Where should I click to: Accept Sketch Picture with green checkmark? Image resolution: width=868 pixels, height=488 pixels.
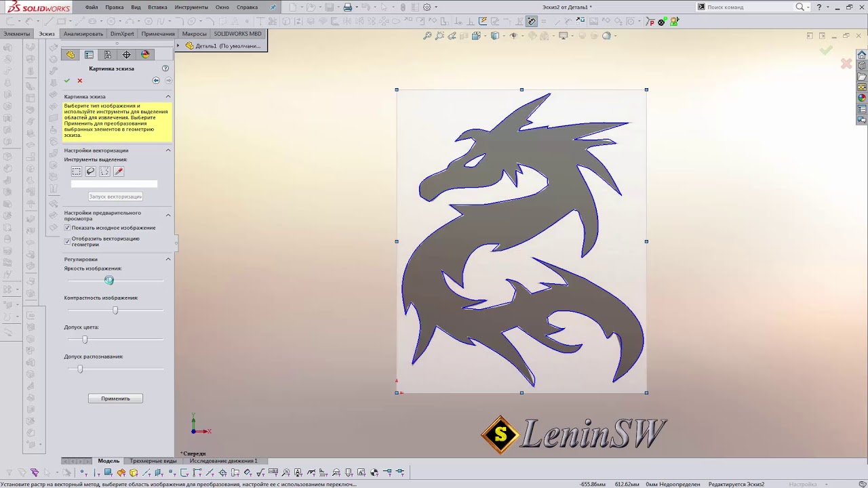(67, 81)
